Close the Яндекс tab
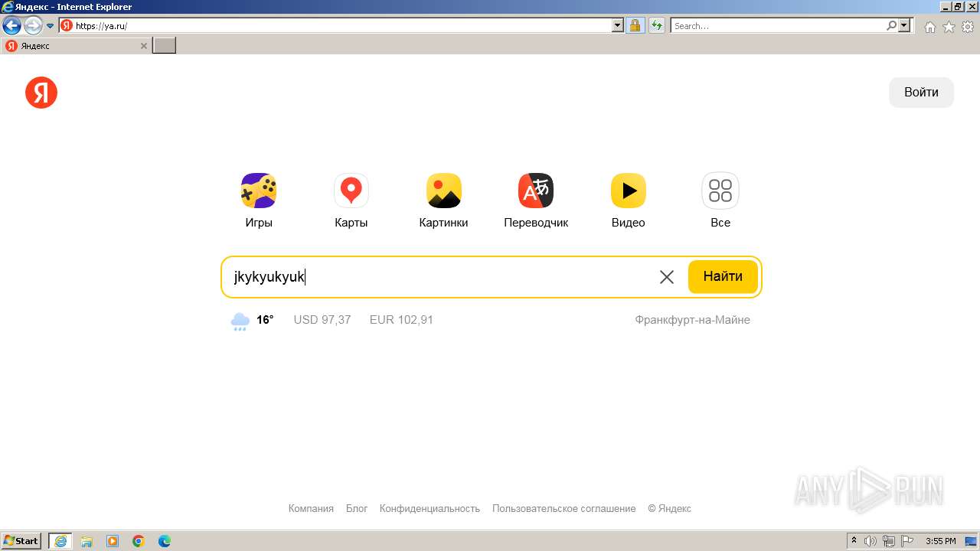 (144, 46)
